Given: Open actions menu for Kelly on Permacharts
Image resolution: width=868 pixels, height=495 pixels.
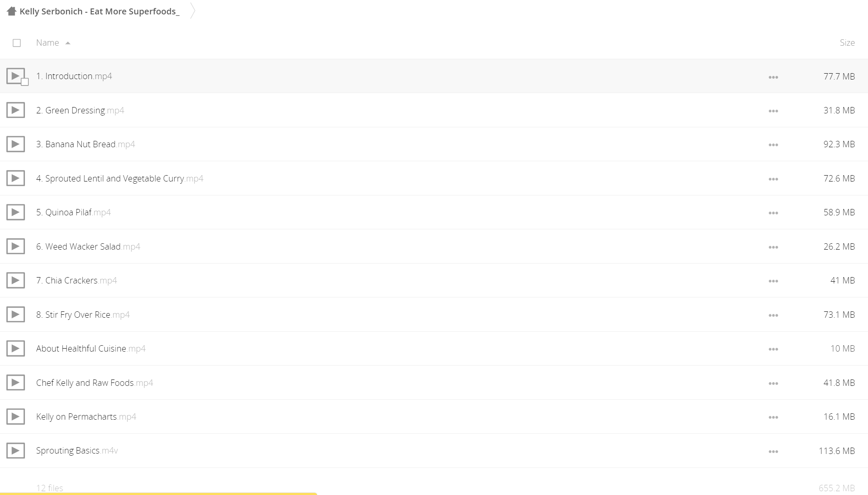Looking at the screenshot, I should 773,417.
